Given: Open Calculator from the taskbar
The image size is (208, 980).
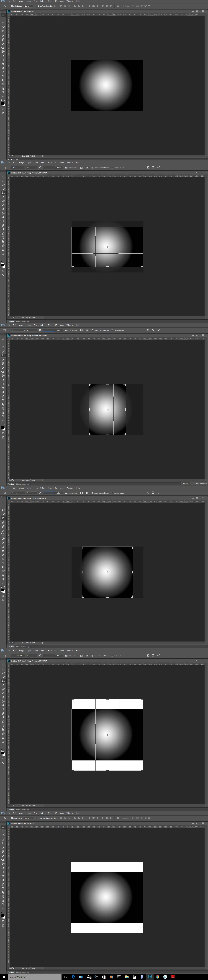Looking at the screenshot, I should (134, 977).
